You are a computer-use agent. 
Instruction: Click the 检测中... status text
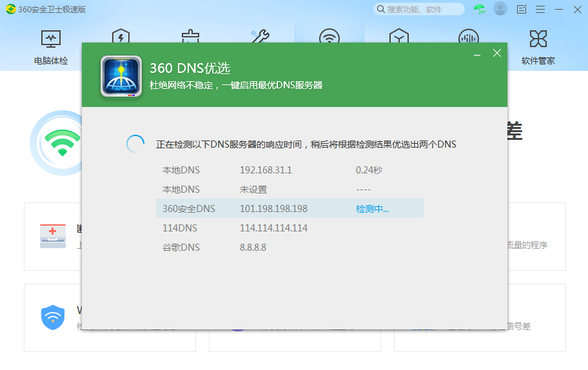(373, 209)
